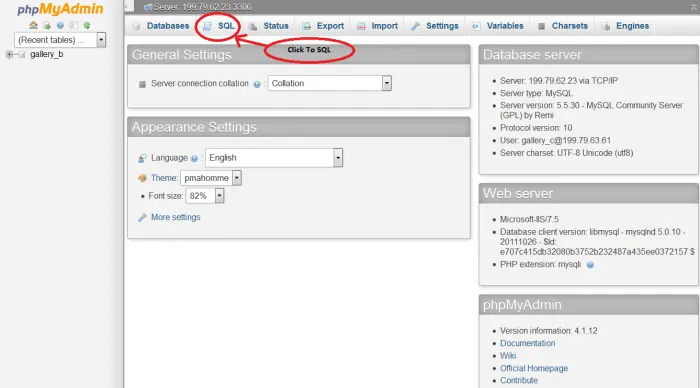Open the Font size dropdown showing 82%
This screenshot has height=388, width=700.
[205, 196]
